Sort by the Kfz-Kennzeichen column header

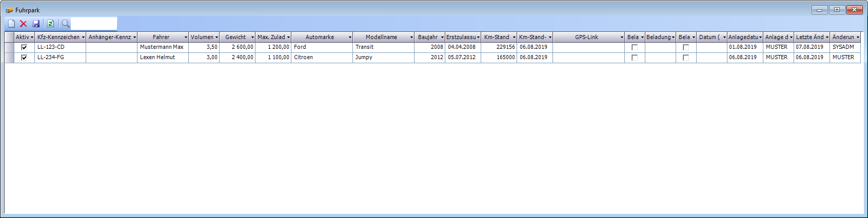click(58, 38)
